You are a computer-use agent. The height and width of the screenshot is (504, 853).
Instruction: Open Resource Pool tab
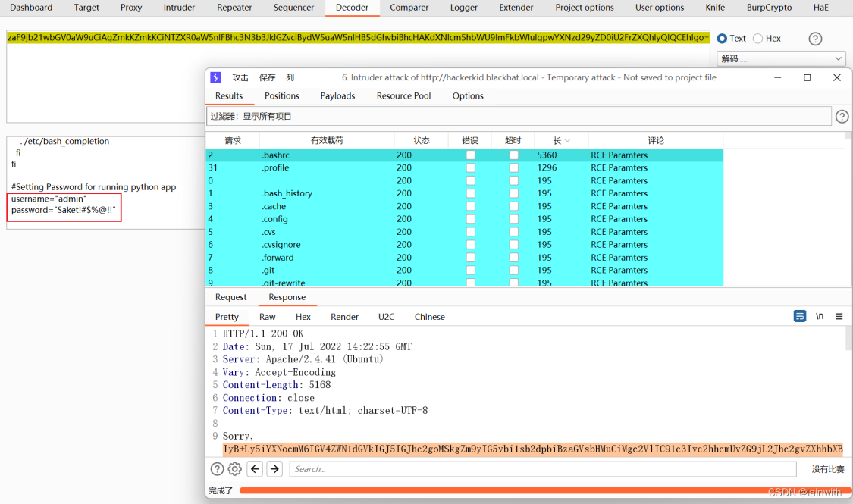click(x=403, y=95)
